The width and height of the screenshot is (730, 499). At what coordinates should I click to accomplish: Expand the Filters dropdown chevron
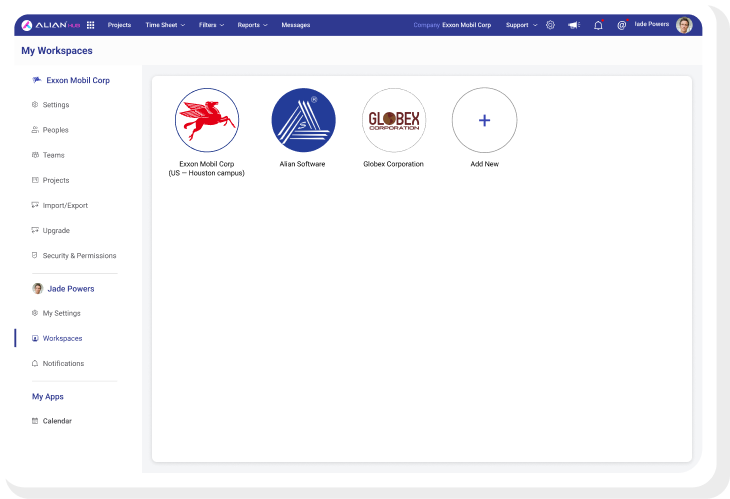coord(222,25)
